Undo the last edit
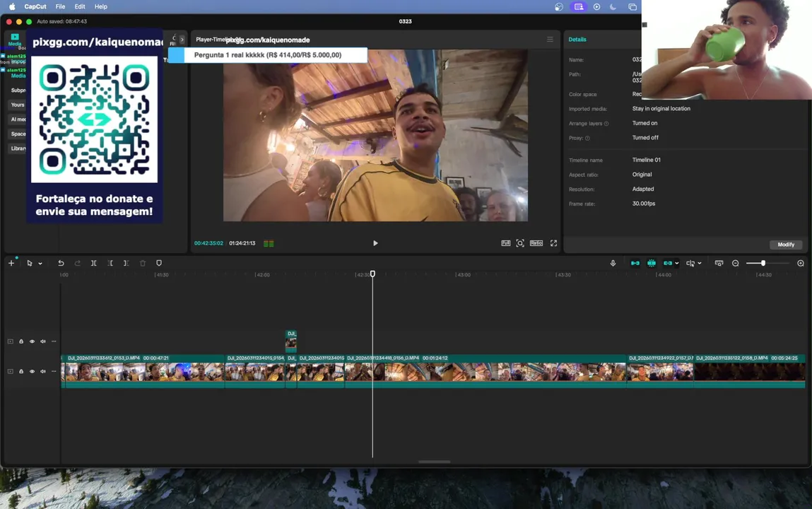This screenshot has width=812, height=509. 61,263
